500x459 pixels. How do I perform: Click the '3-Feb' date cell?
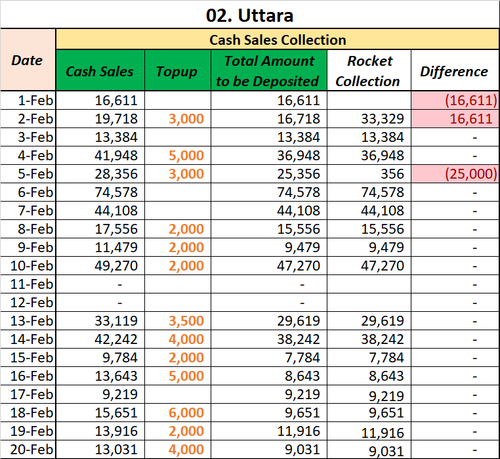pyautogui.click(x=28, y=137)
